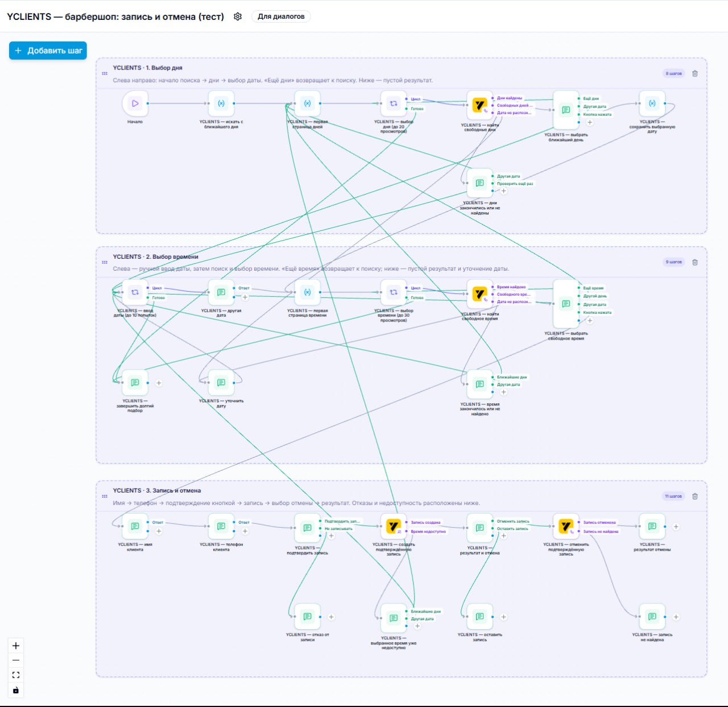Open the 'результат и отмена' message node
The width and height of the screenshot is (728, 707).
(x=479, y=528)
